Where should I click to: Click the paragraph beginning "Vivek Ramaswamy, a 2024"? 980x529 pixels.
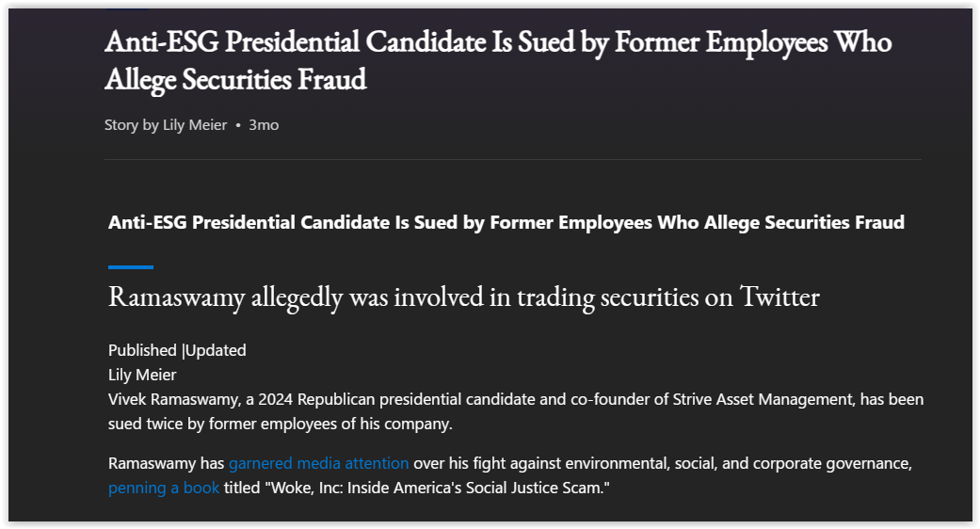[x=516, y=411]
